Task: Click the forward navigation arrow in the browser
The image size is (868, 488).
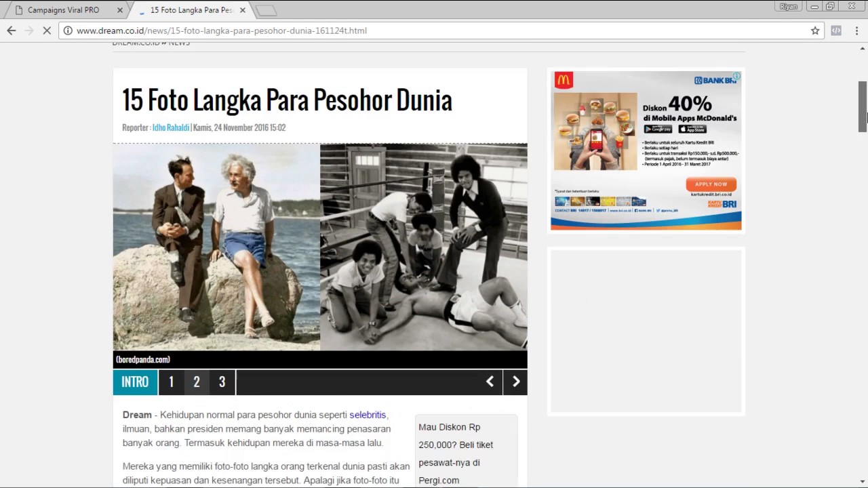Action: (29, 30)
